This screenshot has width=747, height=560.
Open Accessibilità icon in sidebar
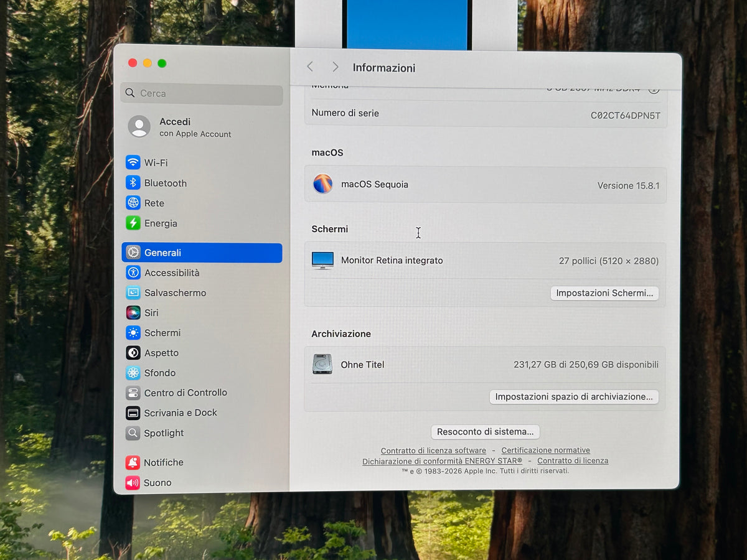coord(133,273)
